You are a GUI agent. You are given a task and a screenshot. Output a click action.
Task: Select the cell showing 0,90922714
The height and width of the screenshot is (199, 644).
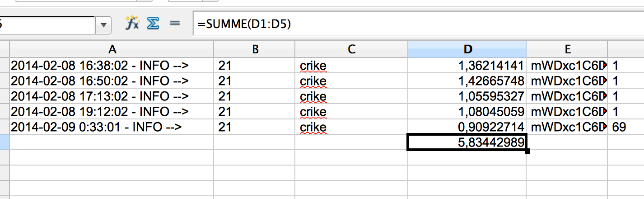467,127
